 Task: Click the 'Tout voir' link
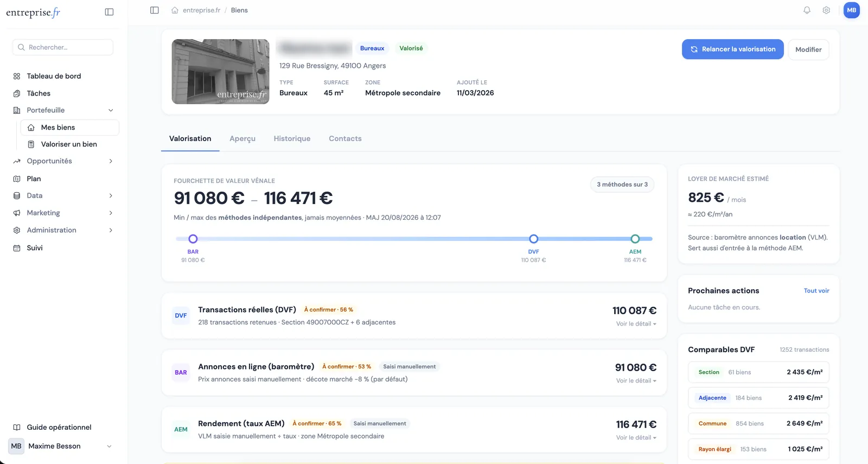click(816, 291)
